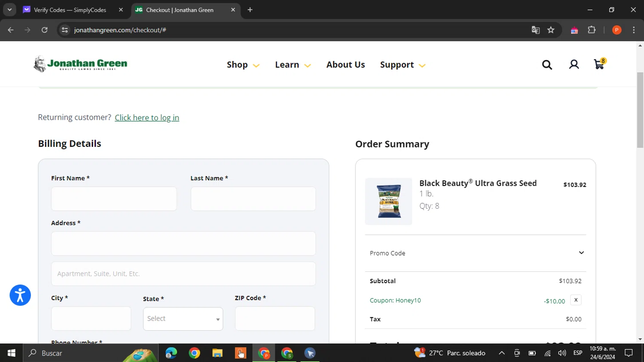
Task: Expand the Shop menu
Action: tap(243, 65)
